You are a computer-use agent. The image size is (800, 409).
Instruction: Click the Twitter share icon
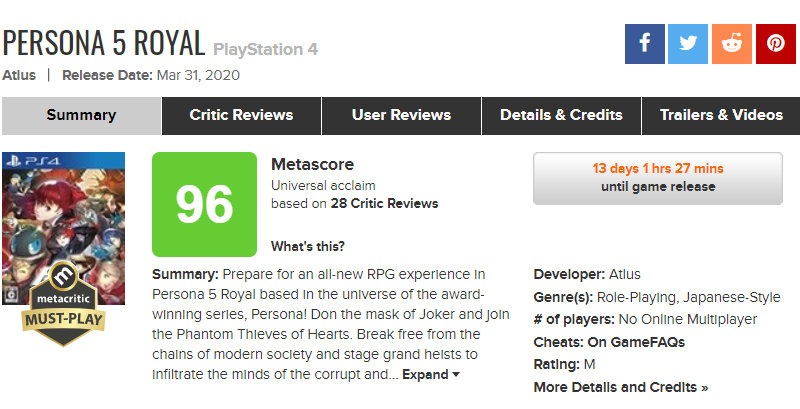click(x=688, y=44)
